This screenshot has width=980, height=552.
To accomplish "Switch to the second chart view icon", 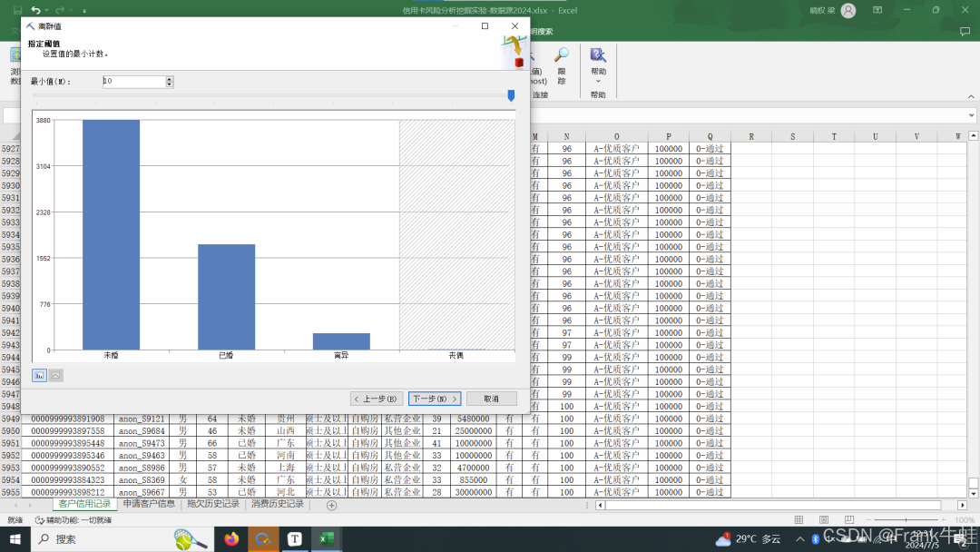I will click(55, 375).
